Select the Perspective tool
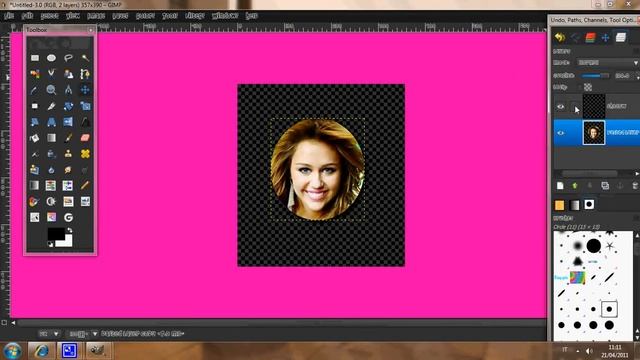 point(51,122)
